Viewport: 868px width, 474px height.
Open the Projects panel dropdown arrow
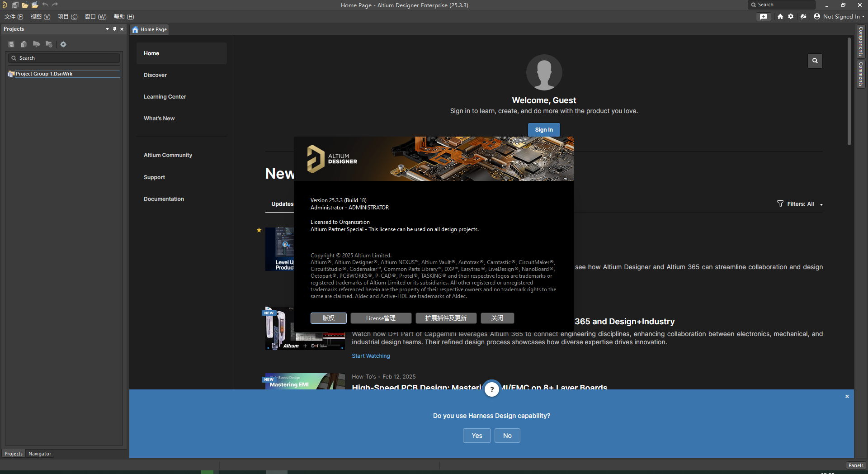click(x=107, y=29)
